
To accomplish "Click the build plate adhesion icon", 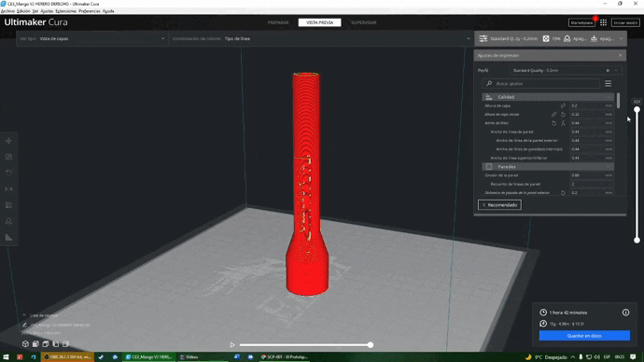I will 594,38.
